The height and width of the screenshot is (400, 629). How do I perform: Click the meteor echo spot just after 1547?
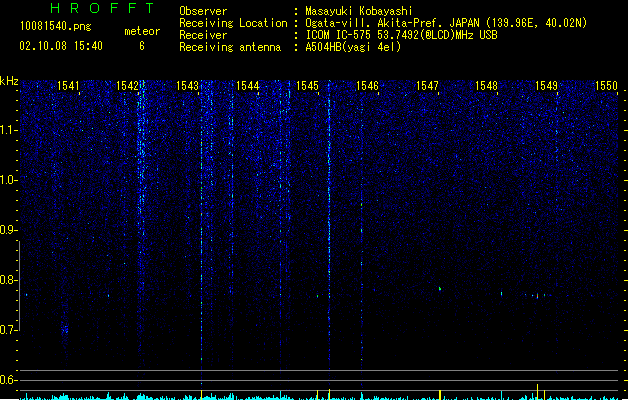coord(440,288)
